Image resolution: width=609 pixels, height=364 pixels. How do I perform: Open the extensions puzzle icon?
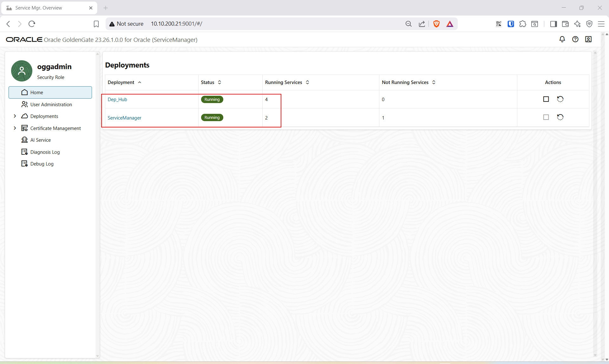tap(523, 24)
